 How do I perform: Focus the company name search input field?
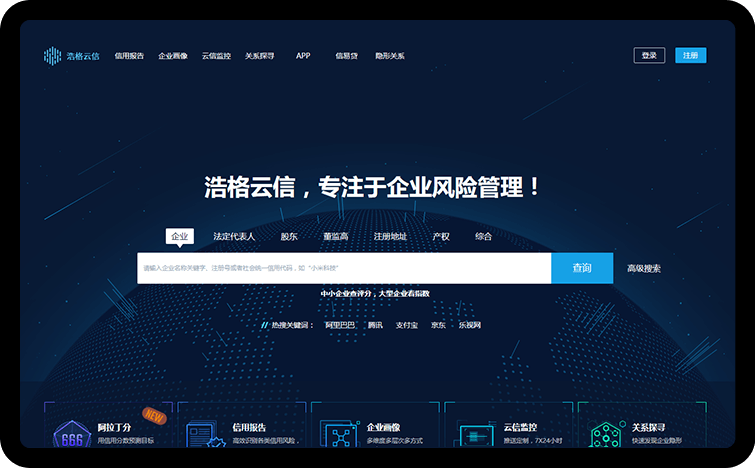pos(344,268)
